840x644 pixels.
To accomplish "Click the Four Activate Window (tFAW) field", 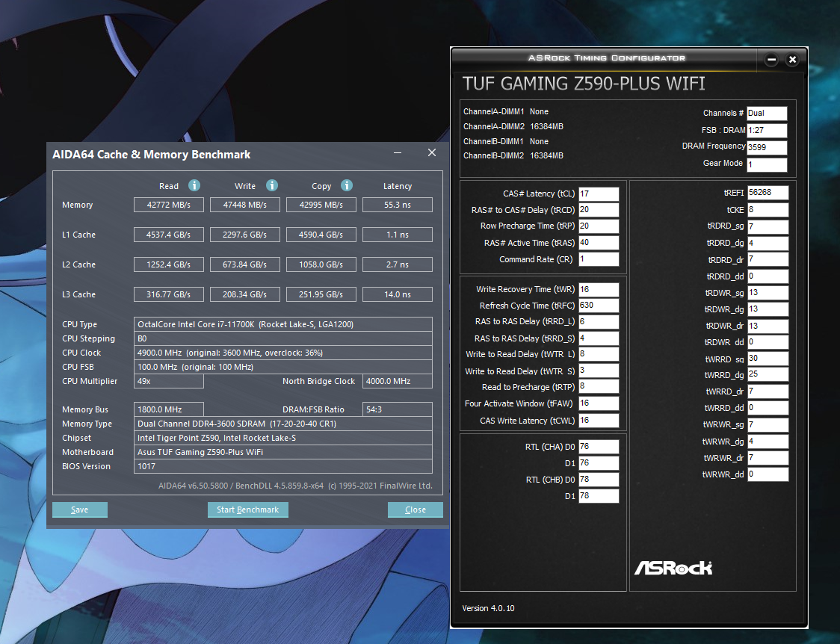I will coord(599,403).
